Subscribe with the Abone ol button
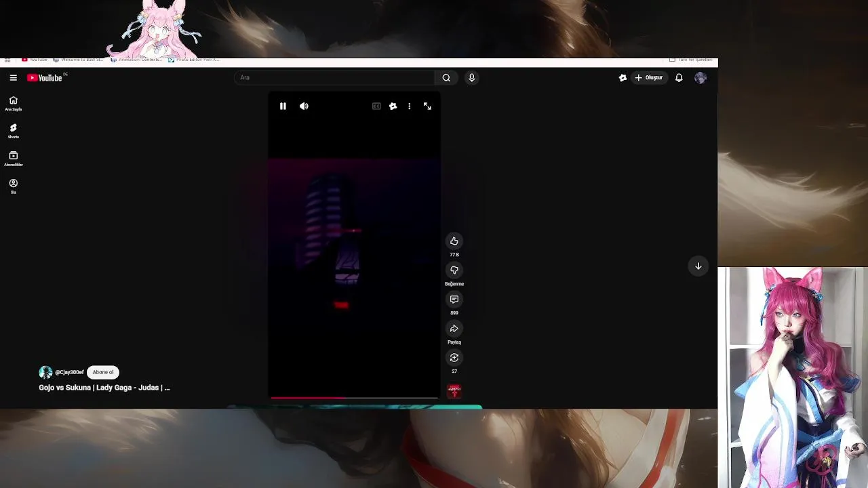 [103, 372]
